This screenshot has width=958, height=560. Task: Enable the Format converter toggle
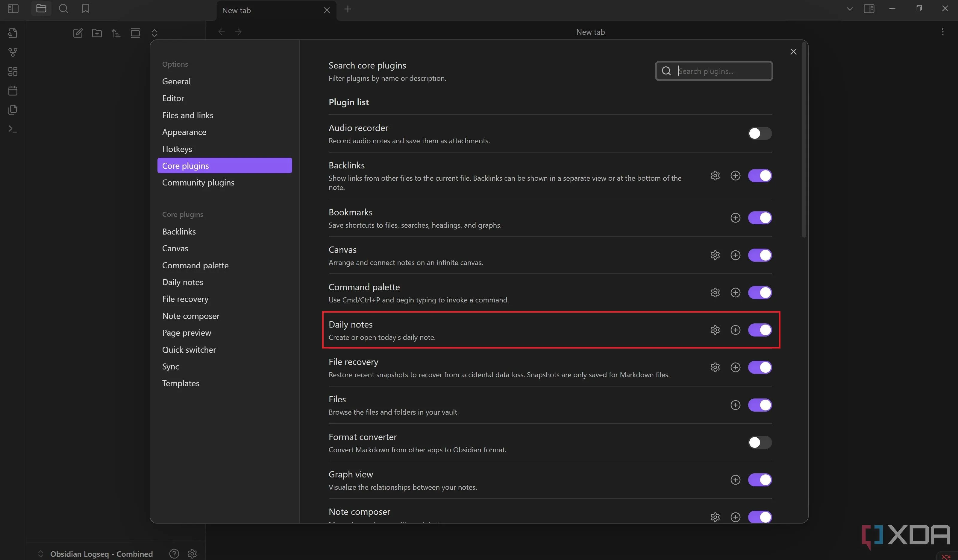click(x=760, y=442)
